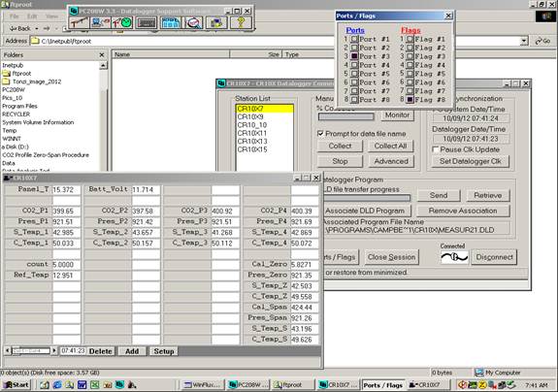This screenshot has height=392, width=558.
Task: Open Help with the yellow question-mark icon
Action: (x=241, y=22)
